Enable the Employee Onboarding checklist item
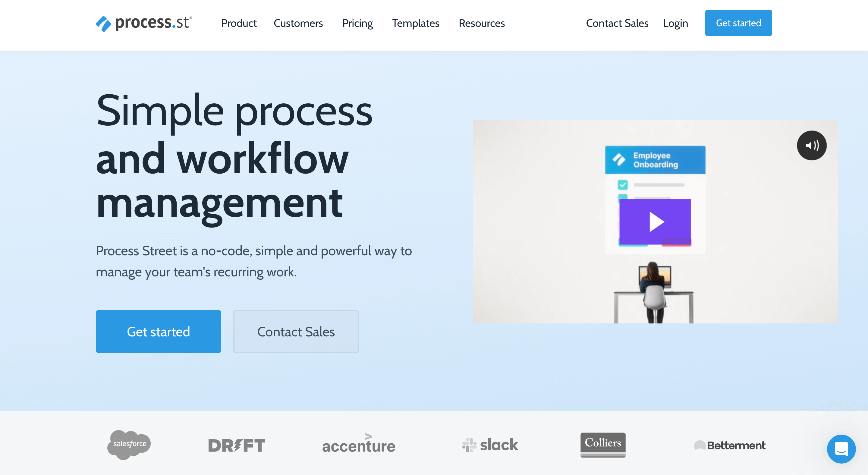 coord(623,185)
